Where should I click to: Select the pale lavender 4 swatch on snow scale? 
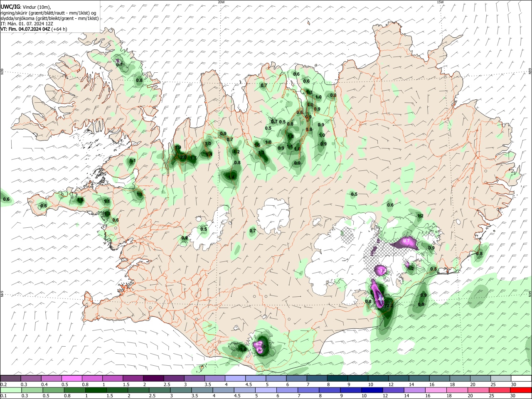pos(235,378)
